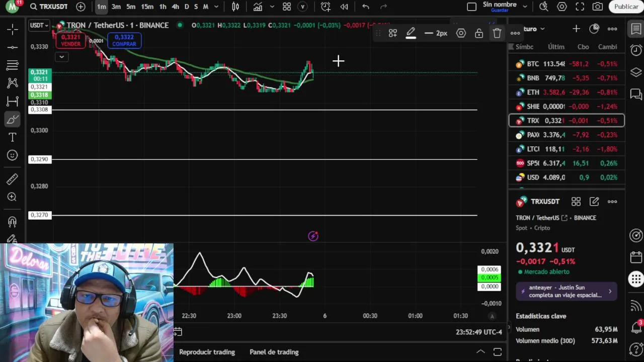The image size is (644, 362).
Task: Open the layout setup square icon
Action: tap(471, 7)
